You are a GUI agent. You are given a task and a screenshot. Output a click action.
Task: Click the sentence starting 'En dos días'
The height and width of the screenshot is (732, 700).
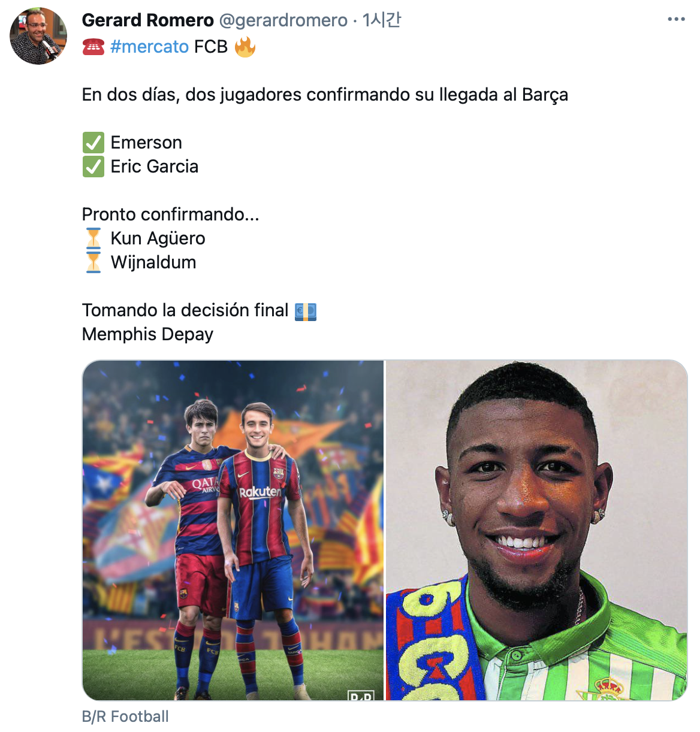[325, 95]
